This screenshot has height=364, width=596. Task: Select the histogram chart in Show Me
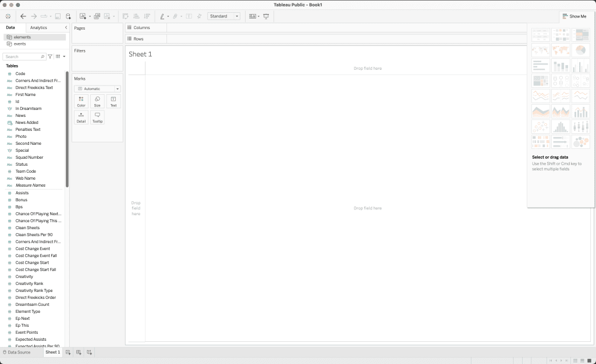pos(560,126)
